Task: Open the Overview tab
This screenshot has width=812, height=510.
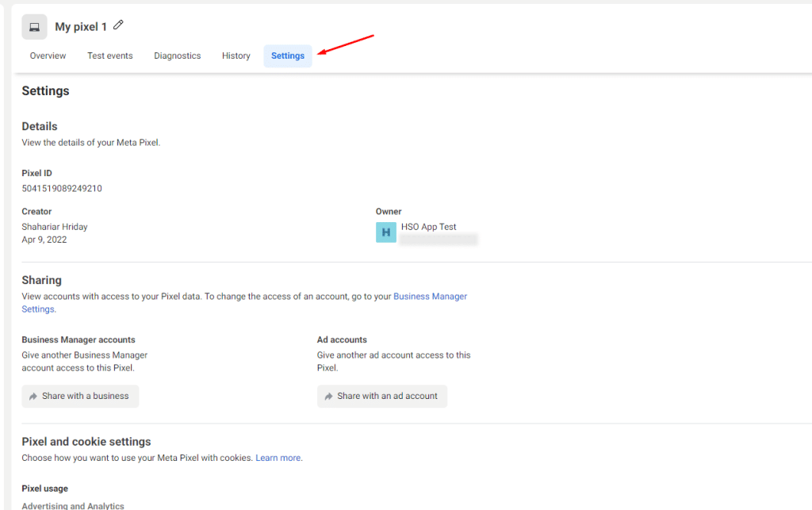Action: (x=48, y=56)
